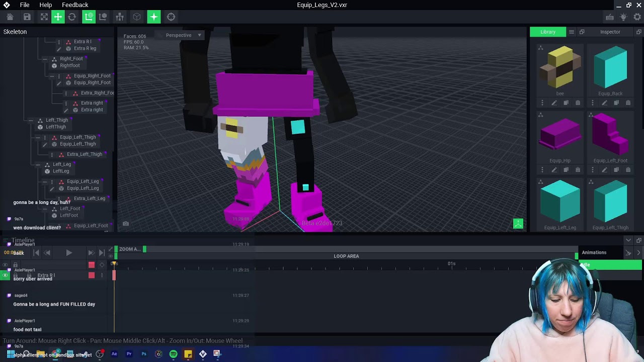Select the idle animation entry
Viewport: 644px width, 362px height.
(x=610, y=265)
